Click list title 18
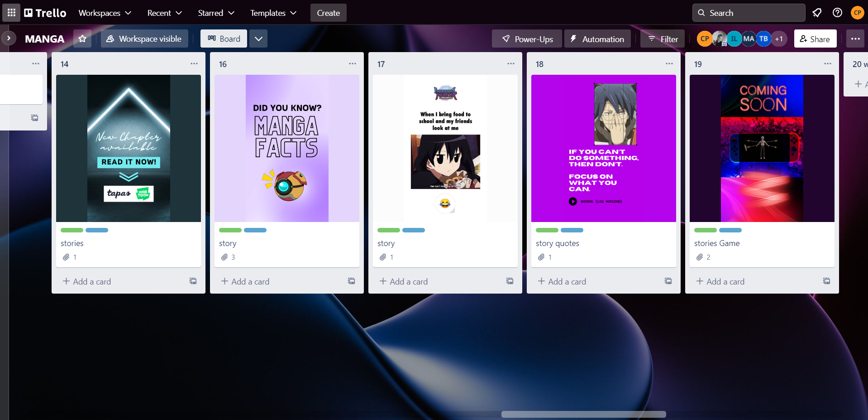Viewport: 868px width, 420px height. click(x=540, y=64)
